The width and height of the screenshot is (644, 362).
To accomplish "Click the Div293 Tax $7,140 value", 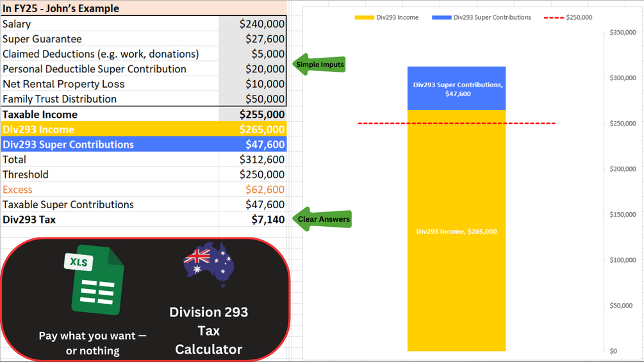I will click(268, 220).
